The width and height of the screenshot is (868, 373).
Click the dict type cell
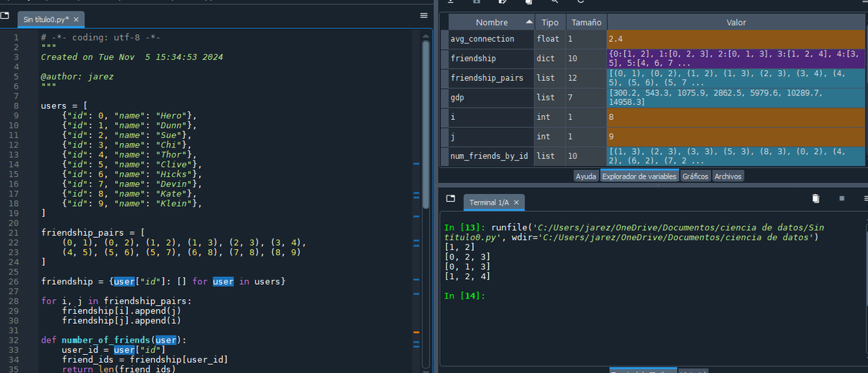549,59
